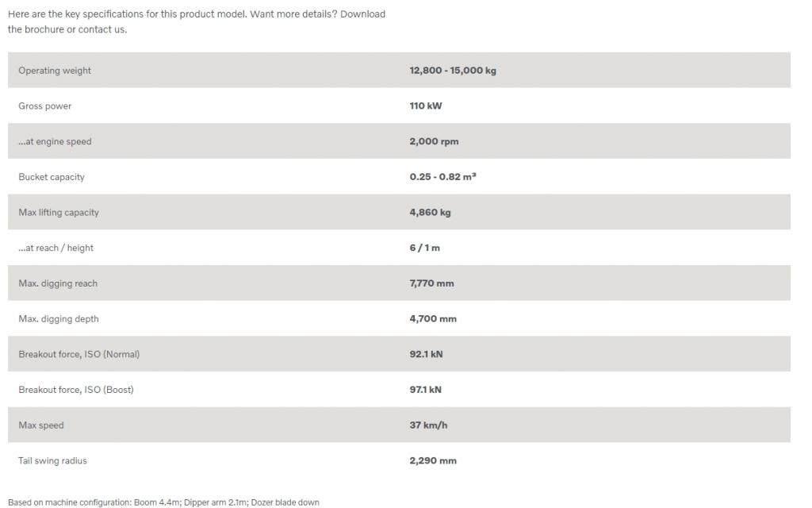Viewport: 812px width, 508px height.
Task: Select the 4,860 kg value
Action: [x=430, y=213]
